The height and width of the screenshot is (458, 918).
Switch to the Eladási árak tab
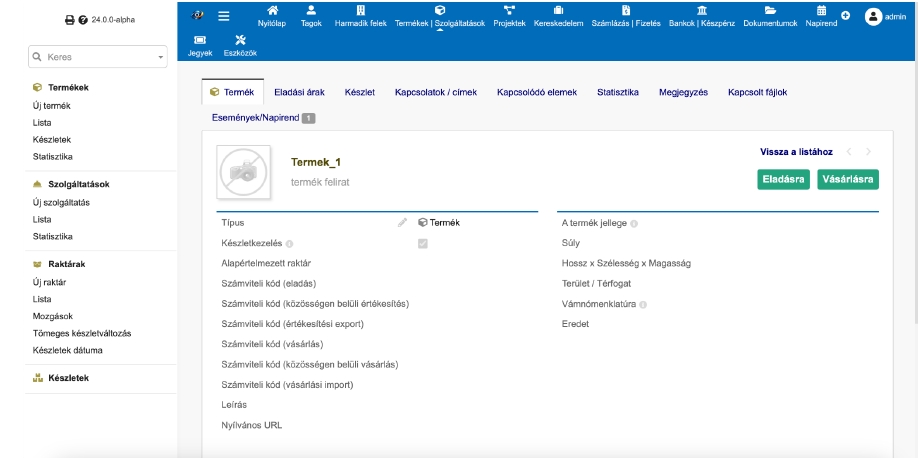coord(301,92)
